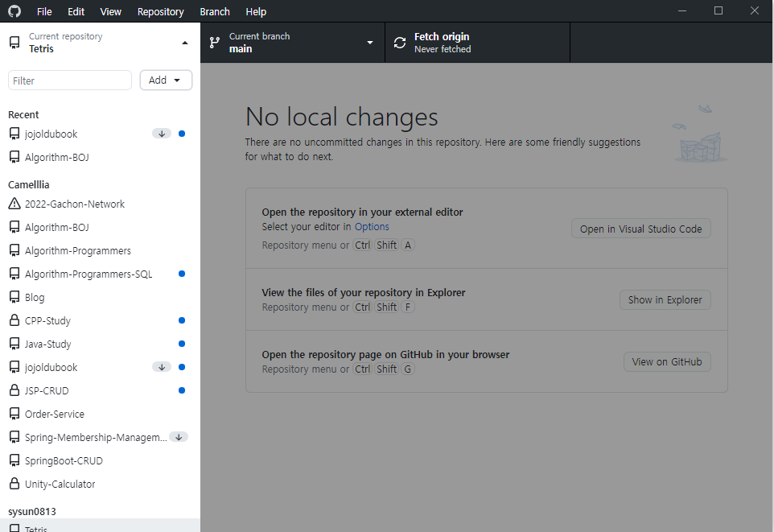Select the Algorithm-Programmers repository
Viewport: 774px width, 532px height.
101,250
